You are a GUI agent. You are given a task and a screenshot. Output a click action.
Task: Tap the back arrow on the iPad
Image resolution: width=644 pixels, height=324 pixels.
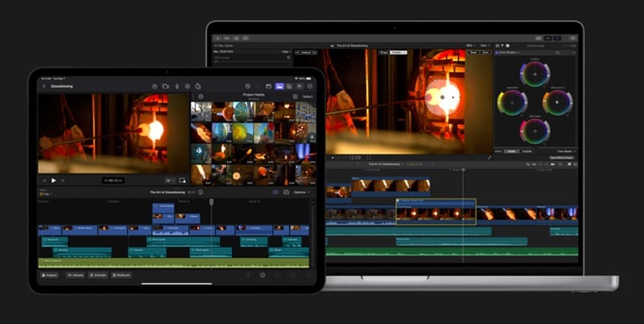pyautogui.click(x=44, y=87)
